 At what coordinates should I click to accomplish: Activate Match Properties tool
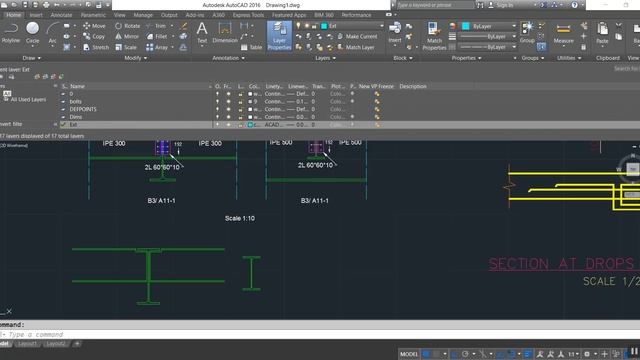(434, 36)
